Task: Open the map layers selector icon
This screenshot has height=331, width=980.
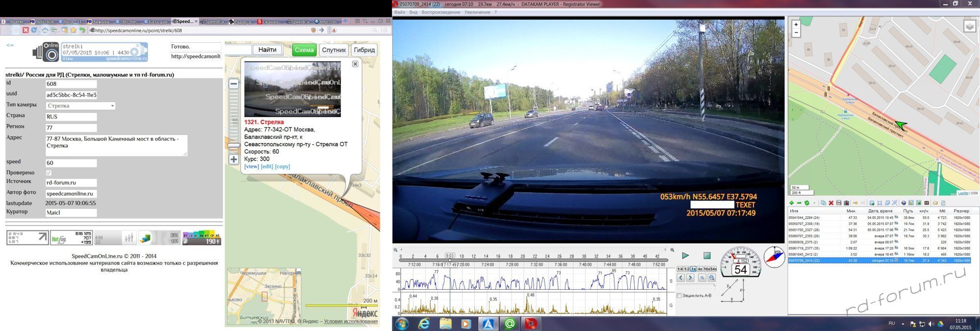Action: click(969, 26)
